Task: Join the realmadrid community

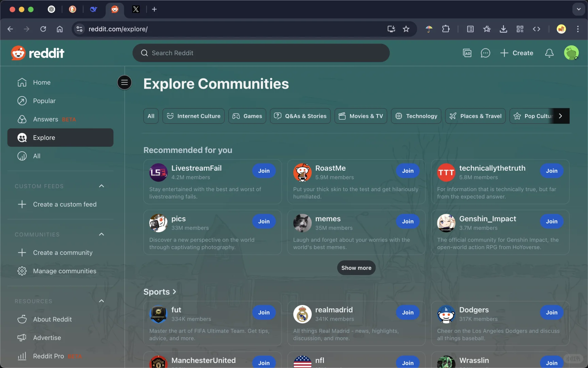Action: 408,312
